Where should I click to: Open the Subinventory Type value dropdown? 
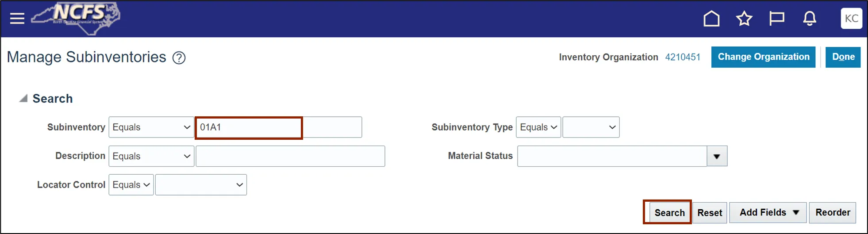[591, 127]
